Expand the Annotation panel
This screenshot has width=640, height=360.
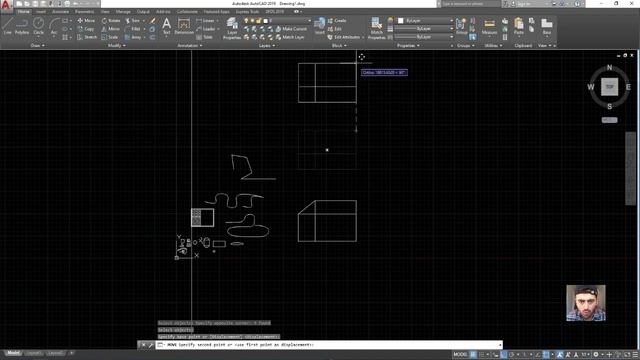[190, 46]
